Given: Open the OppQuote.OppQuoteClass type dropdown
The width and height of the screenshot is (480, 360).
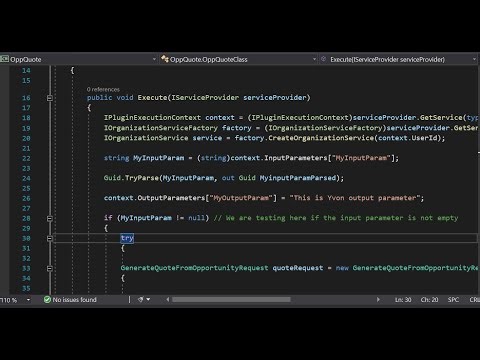Looking at the screenshot, I should point(314,59).
